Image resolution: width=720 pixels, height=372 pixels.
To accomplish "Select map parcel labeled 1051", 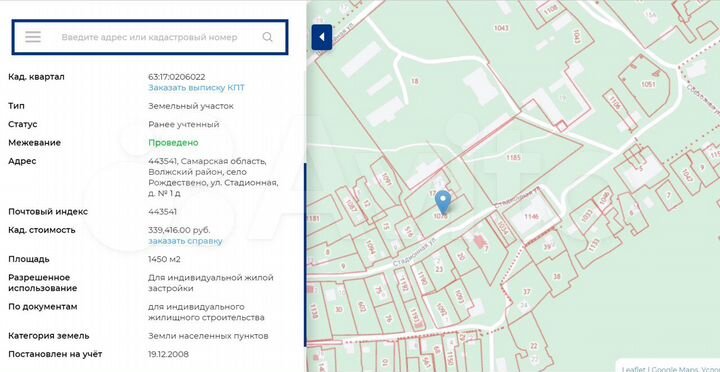I will click(x=648, y=84).
